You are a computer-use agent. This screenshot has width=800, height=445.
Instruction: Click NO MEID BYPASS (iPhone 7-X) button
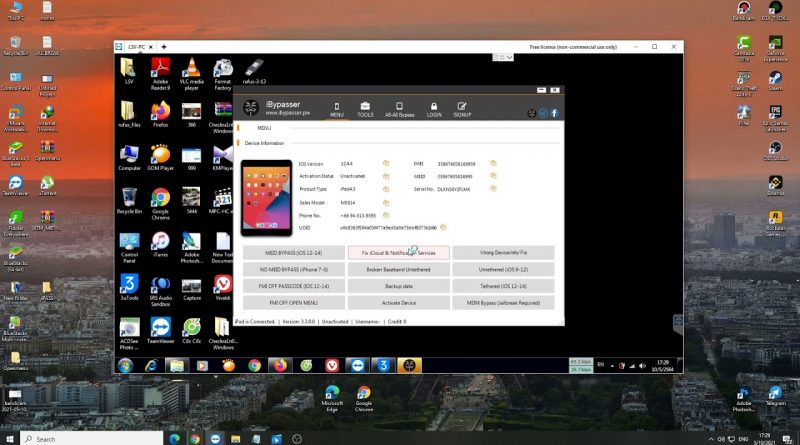(x=294, y=269)
